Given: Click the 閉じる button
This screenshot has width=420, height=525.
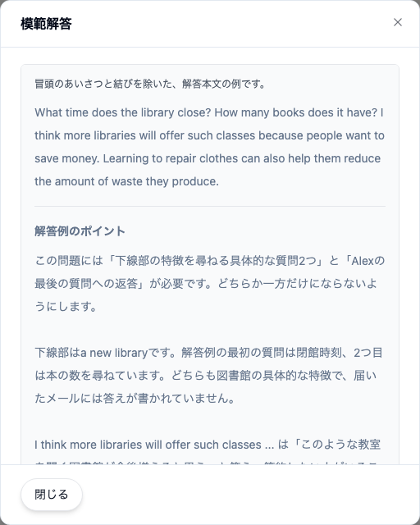Looking at the screenshot, I should pos(52,494).
